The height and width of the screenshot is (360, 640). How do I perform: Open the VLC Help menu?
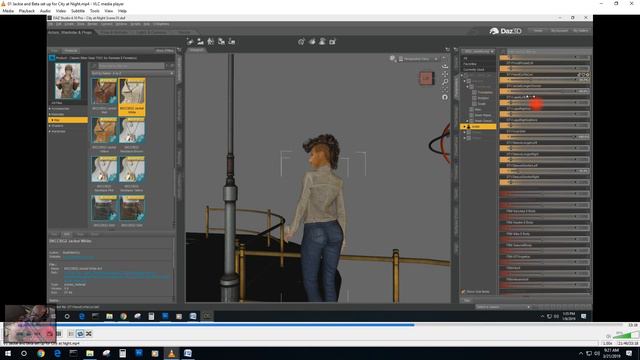click(x=122, y=11)
